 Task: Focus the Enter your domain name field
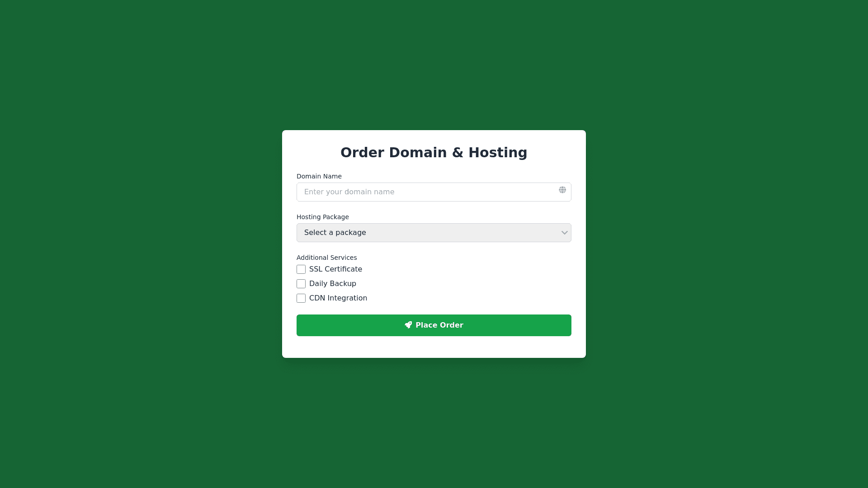(434, 192)
